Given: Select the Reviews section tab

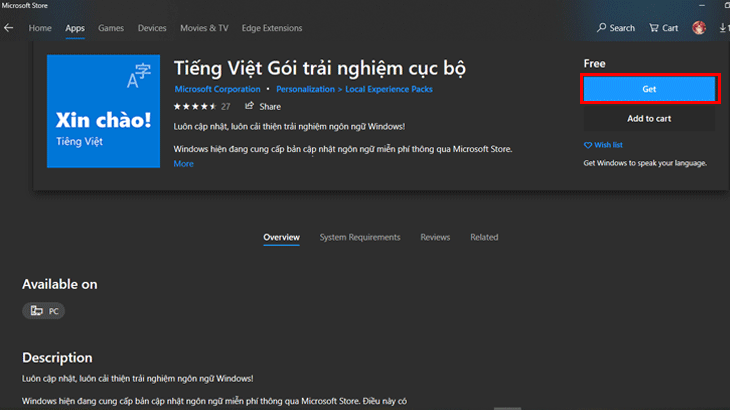Looking at the screenshot, I should pos(435,237).
